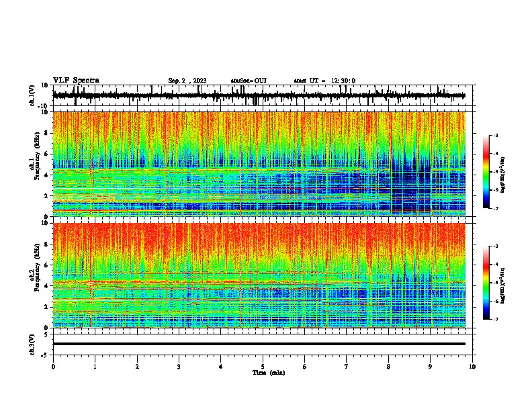Click time axis tick label "5"
Screen dimensions: 532x411
263,367
